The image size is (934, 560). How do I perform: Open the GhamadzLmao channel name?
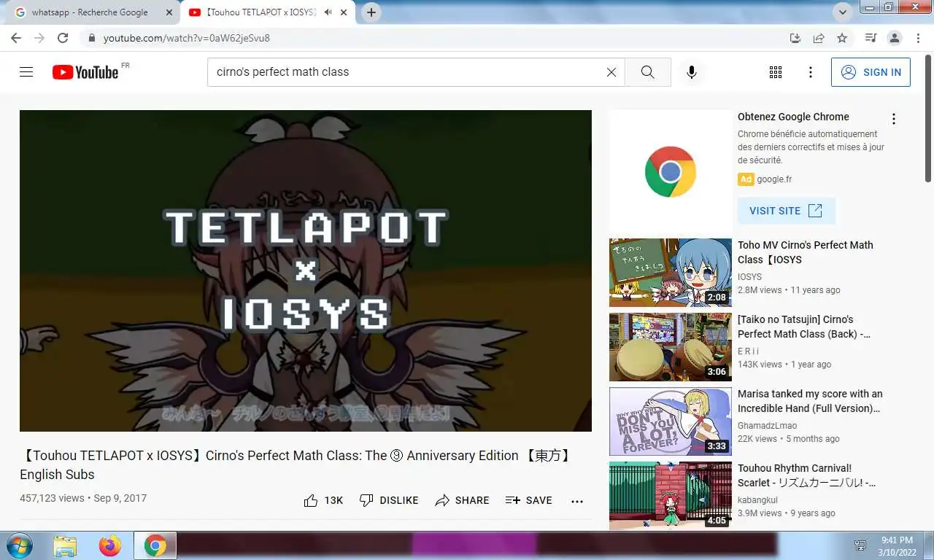767,426
